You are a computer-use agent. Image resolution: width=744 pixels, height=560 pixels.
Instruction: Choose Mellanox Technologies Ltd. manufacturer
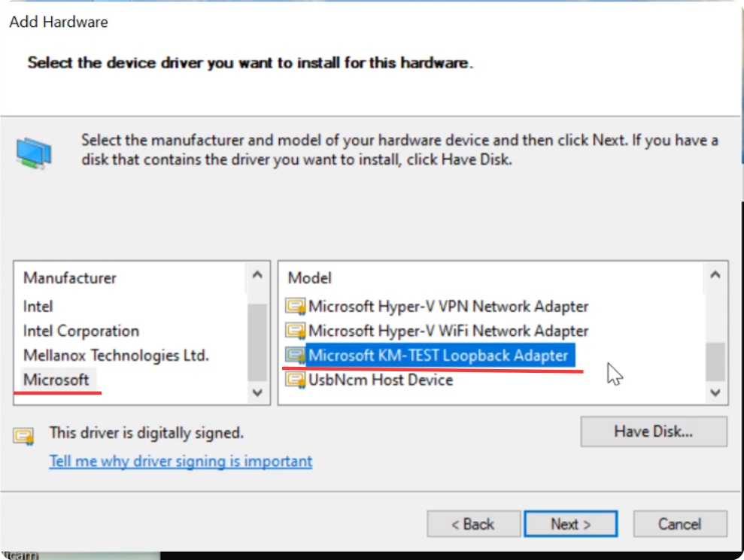pos(116,355)
